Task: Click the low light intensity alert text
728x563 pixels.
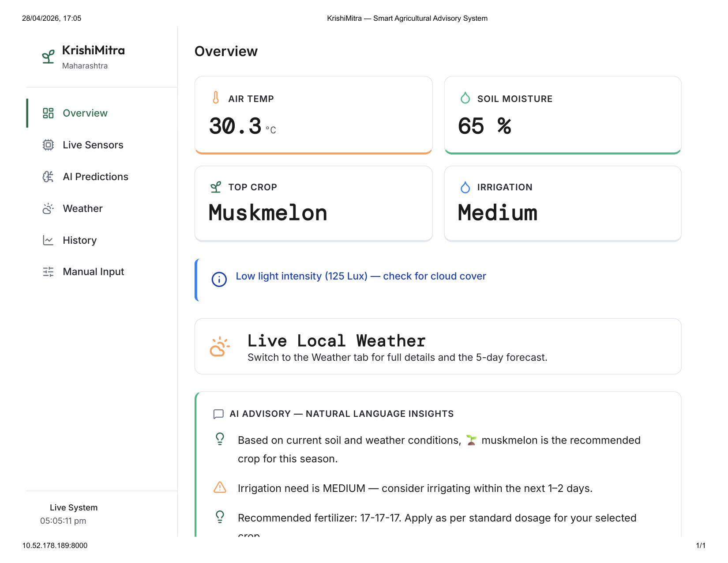Action: pyautogui.click(x=361, y=276)
